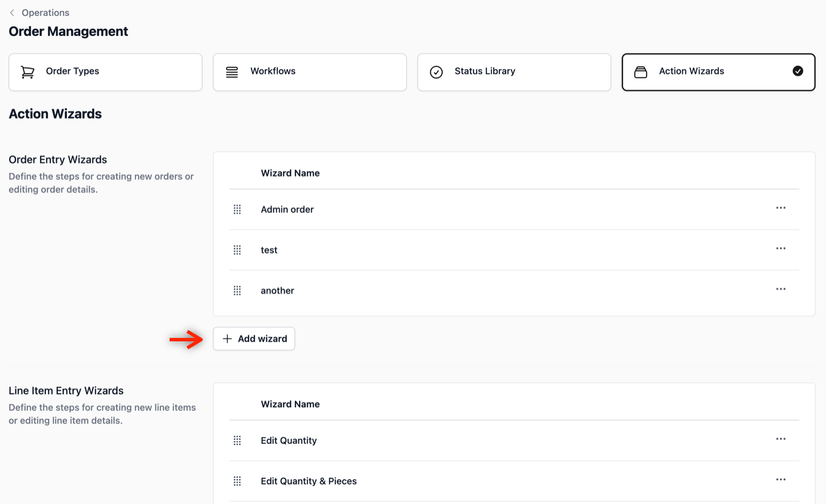The height and width of the screenshot is (504, 826).
Task: Open the three-dot menu for another wizard
Action: click(781, 289)
